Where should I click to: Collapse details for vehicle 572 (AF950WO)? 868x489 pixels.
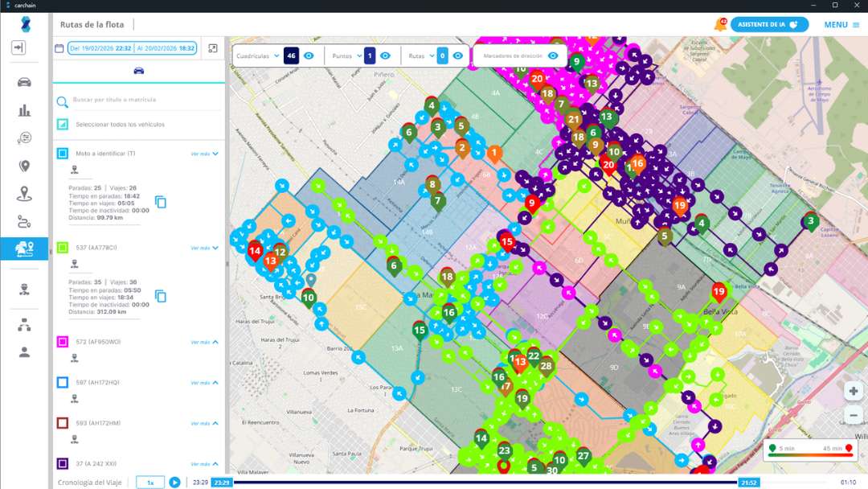coord(201,342)
